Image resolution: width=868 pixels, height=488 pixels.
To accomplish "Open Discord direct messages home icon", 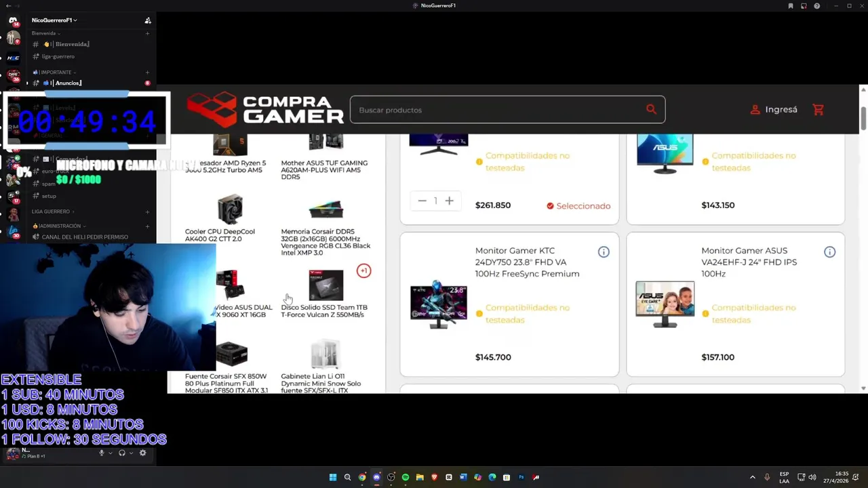I will (13, 20).
